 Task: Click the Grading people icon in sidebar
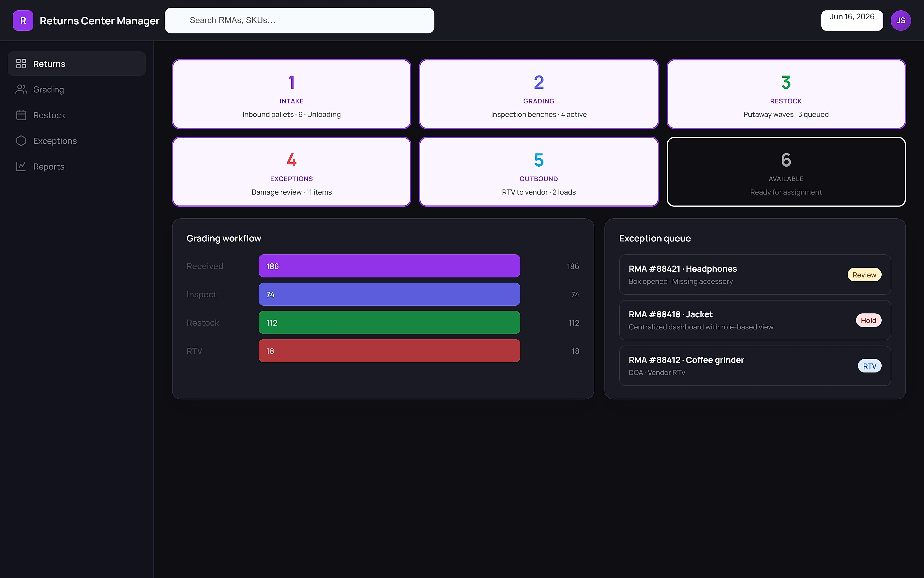tap(21, 89)
